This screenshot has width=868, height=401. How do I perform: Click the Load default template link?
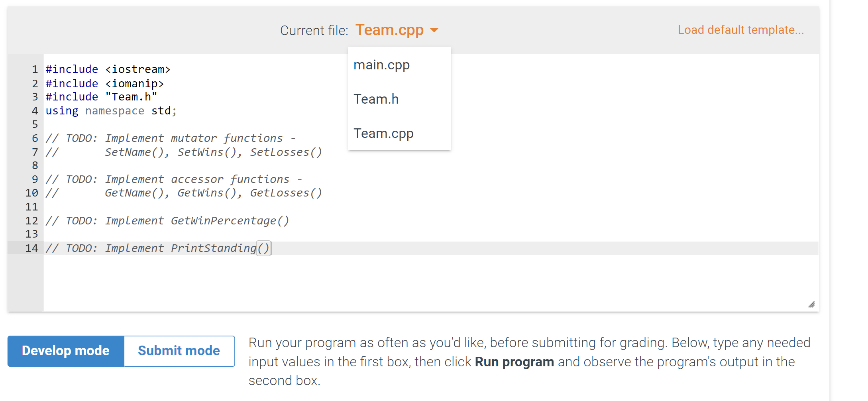[740, 29]
